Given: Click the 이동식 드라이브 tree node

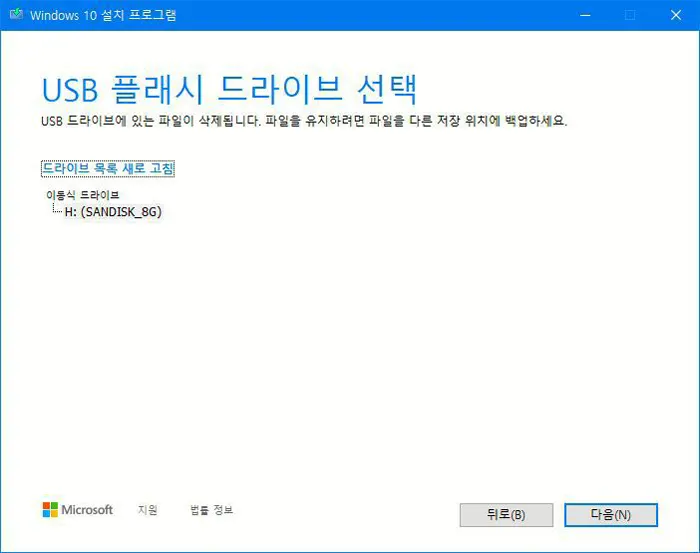Looking at the screenshot, I should 83,195.
